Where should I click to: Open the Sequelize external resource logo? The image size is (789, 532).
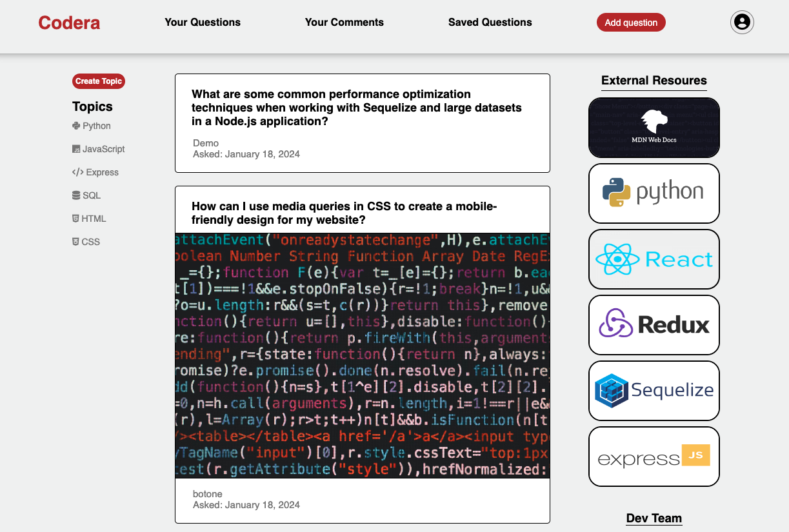point(654,390)
